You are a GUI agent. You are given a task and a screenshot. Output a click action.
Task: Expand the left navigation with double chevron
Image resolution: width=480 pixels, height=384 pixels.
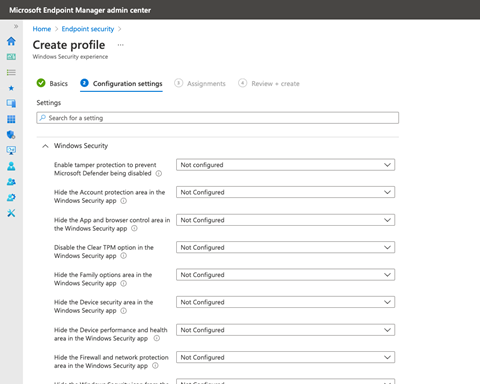(x=16, y=26)
